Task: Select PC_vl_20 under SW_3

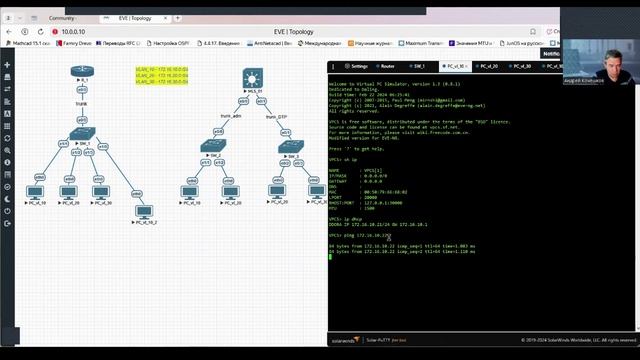Action: click(x=277, y=191)
